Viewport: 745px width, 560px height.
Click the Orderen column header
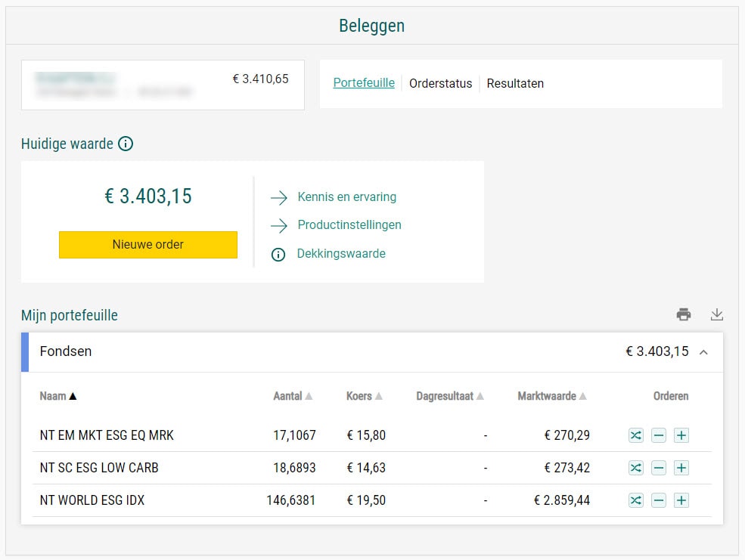(670, 396)
